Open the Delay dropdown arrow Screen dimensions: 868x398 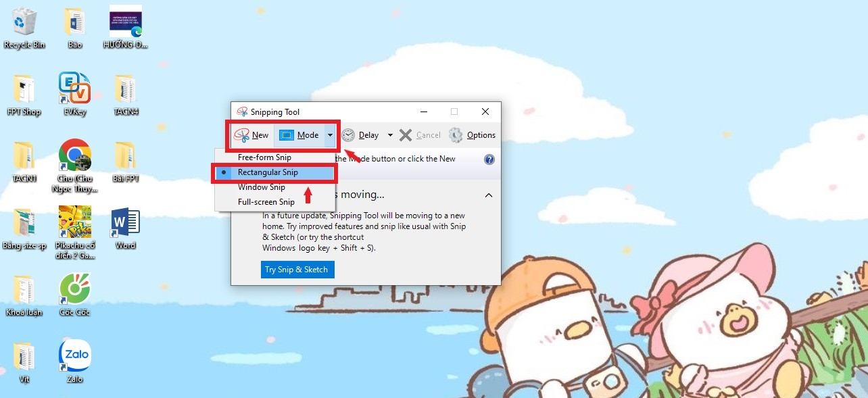pyautogui.click(x=390, y=135)
